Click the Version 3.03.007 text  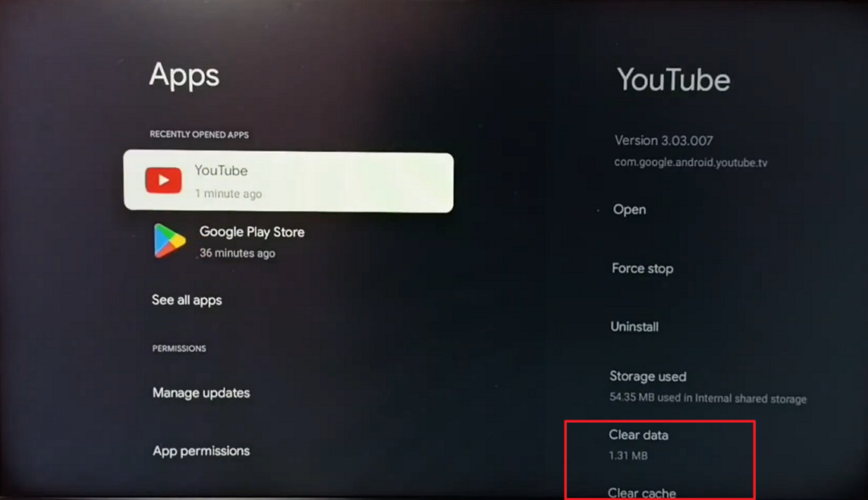pos(664,141)
